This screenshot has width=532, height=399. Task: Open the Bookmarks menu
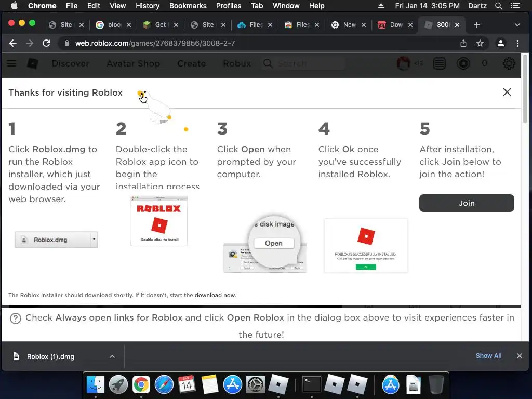pyautogui.click(x=188, y=6)
